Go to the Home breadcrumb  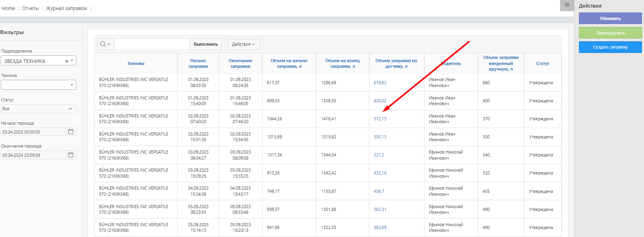pos(8,8)
